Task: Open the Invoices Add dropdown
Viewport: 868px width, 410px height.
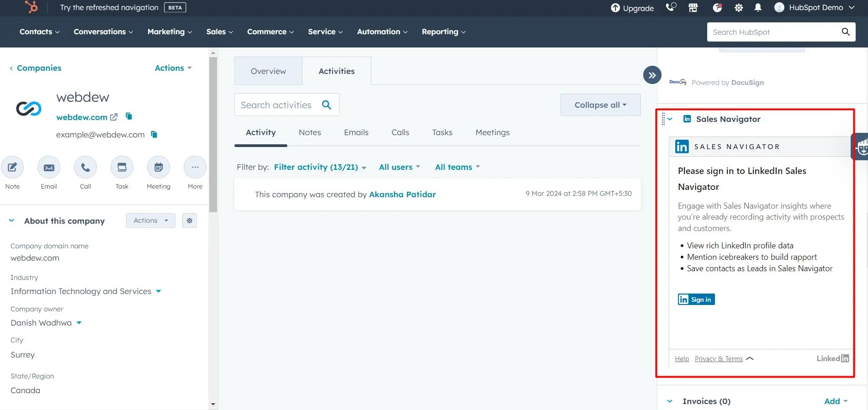Action: point(836,401)
